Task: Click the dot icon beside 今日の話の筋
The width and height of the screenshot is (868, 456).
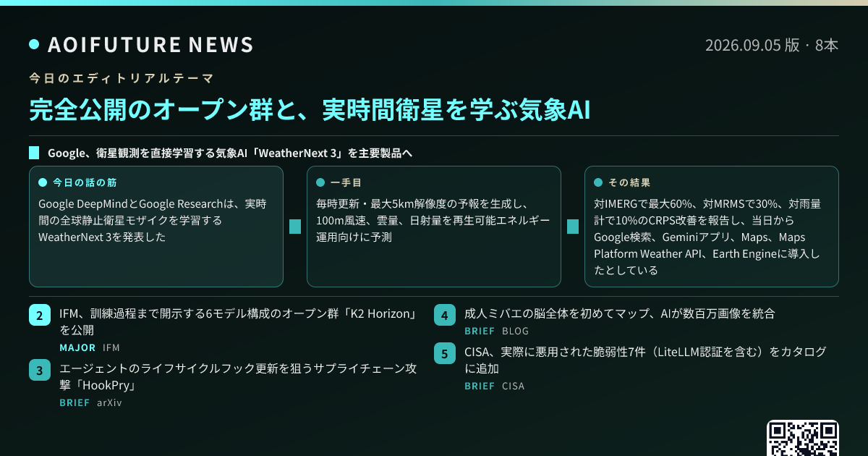Action: 42,182
